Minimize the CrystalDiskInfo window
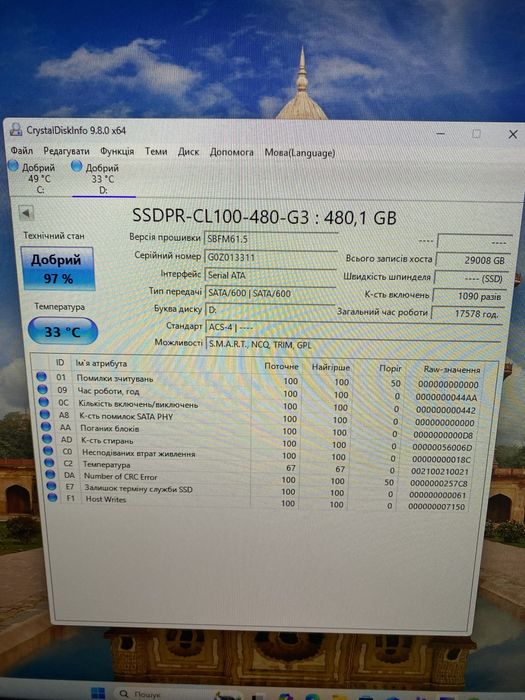 (x=440, y=133)
